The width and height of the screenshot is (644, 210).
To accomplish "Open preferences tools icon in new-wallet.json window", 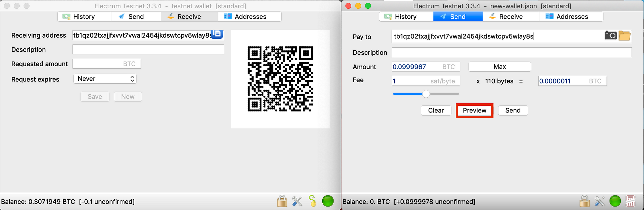I will 600,201.
